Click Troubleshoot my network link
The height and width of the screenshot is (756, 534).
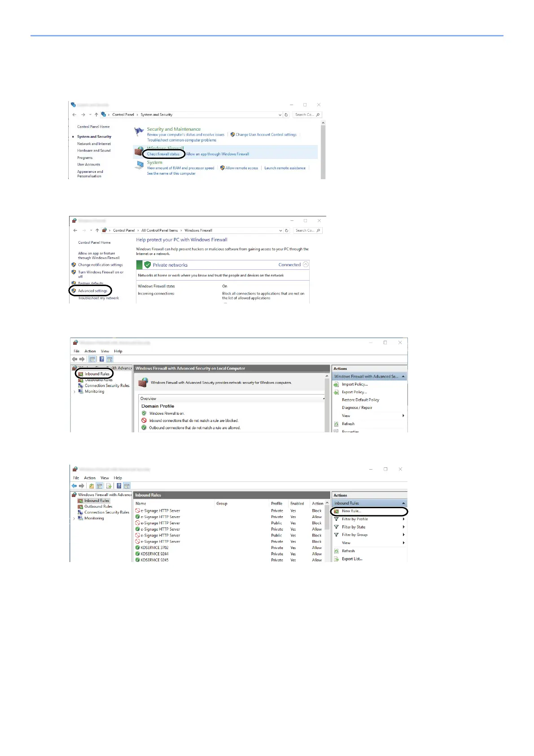point(99,298)
